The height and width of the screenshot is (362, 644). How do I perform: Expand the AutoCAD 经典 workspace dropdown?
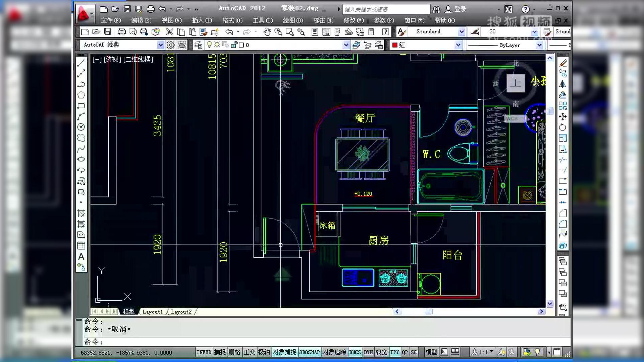tap(161, 45)
